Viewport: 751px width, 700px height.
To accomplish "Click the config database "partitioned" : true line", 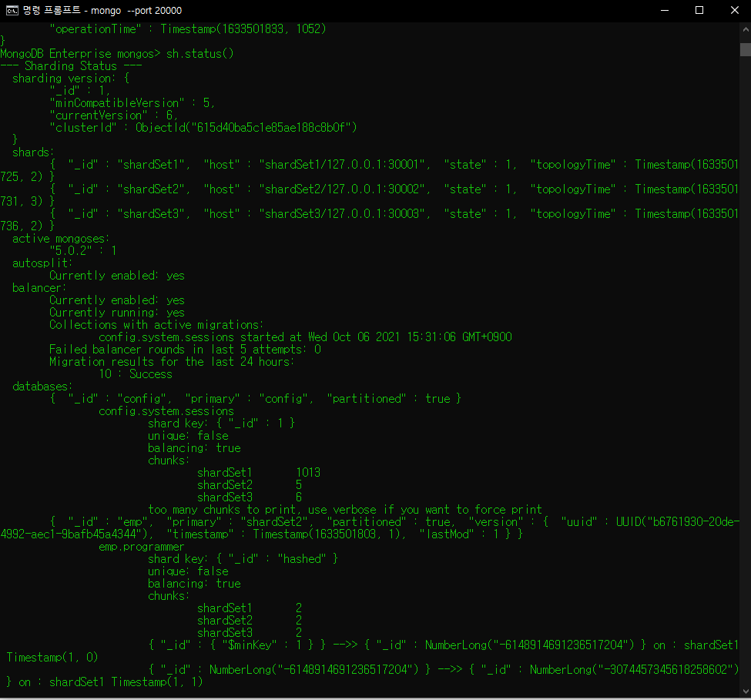I will click(255, 399).
